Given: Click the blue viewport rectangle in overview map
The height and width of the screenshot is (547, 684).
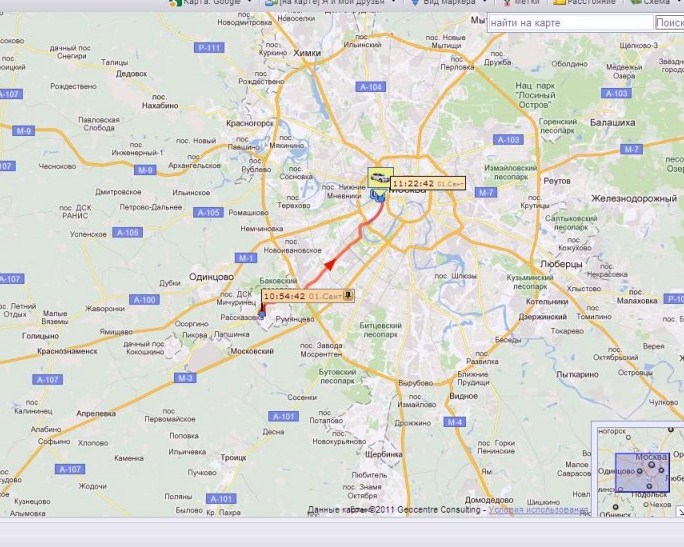Looking at the screenshot, I should (x=642, y=472).
